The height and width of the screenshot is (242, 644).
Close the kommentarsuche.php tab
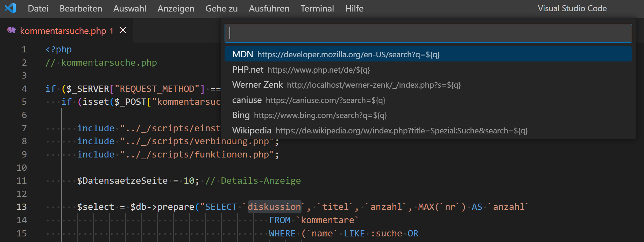click(123, 30)
